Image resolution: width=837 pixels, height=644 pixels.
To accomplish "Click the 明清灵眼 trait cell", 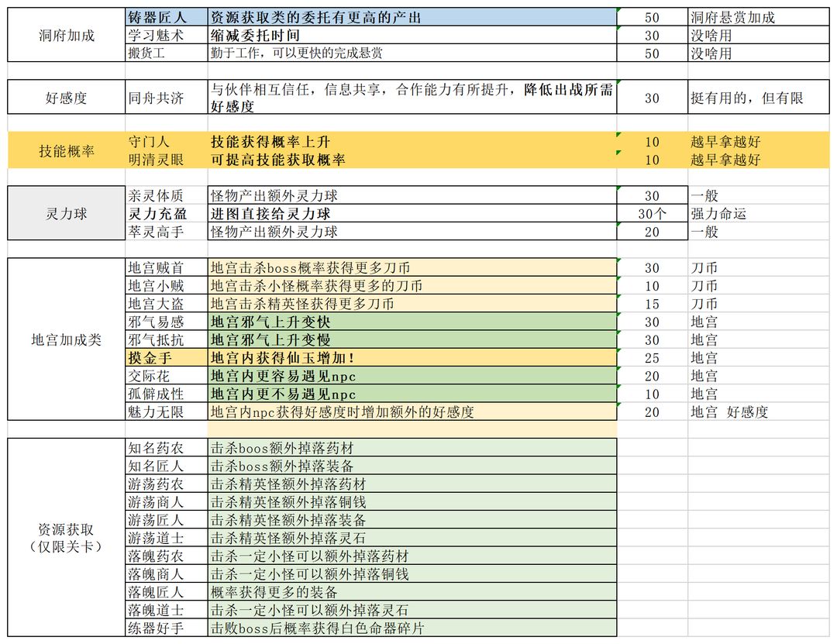I will pos(167,160).
